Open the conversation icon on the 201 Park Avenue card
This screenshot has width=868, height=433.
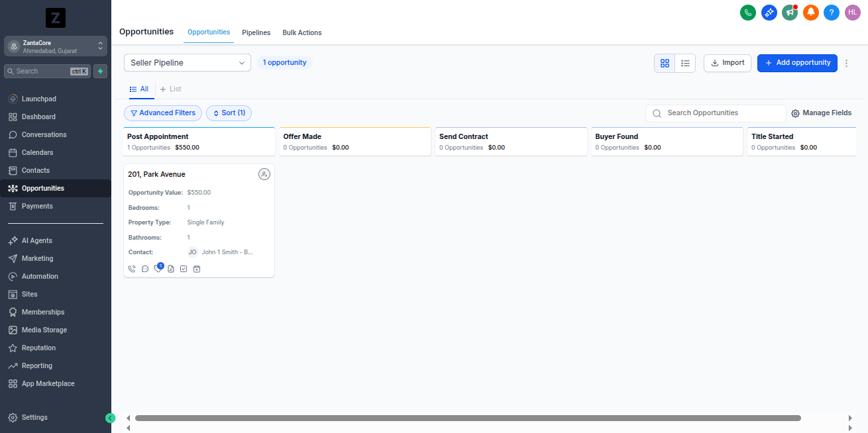(x=144, y=268)
